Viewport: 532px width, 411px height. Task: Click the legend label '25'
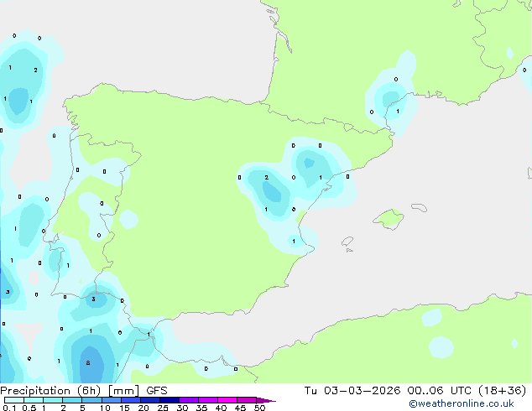tap(163, 408)
